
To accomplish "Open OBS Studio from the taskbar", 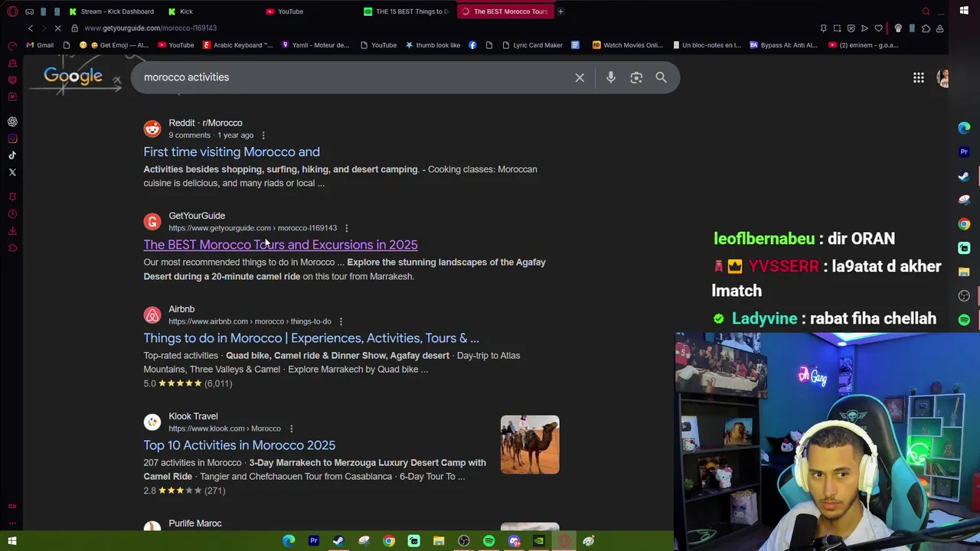I will point(464,541).
